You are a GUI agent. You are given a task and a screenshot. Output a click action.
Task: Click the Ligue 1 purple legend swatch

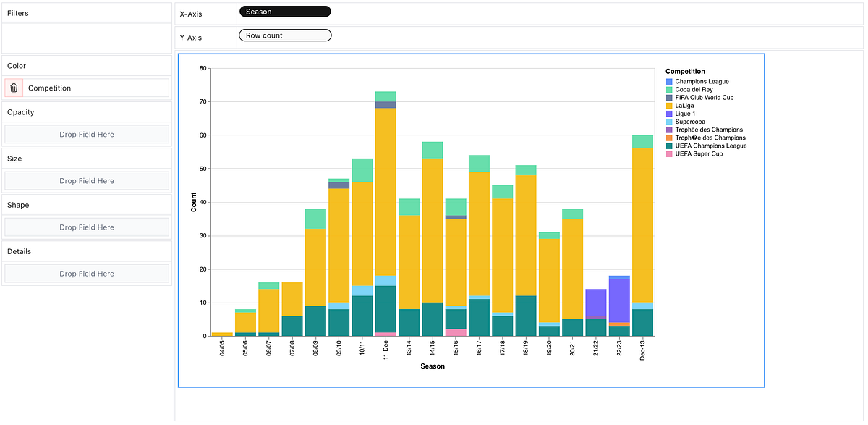tap(669, 113)
